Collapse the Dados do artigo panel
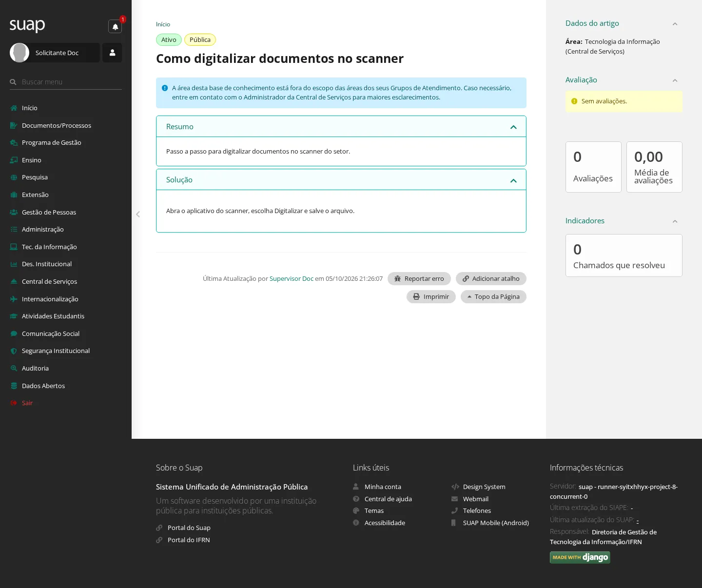Screen dimensions: 702x588 click(x=675, y=24)
